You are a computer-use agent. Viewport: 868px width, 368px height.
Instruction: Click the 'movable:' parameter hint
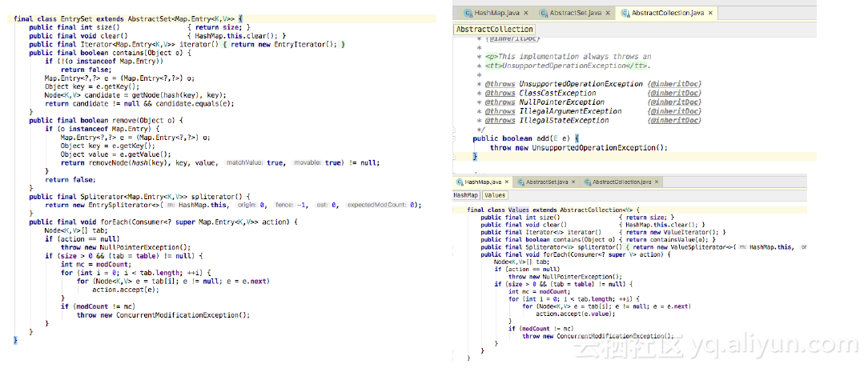point(307,163)
